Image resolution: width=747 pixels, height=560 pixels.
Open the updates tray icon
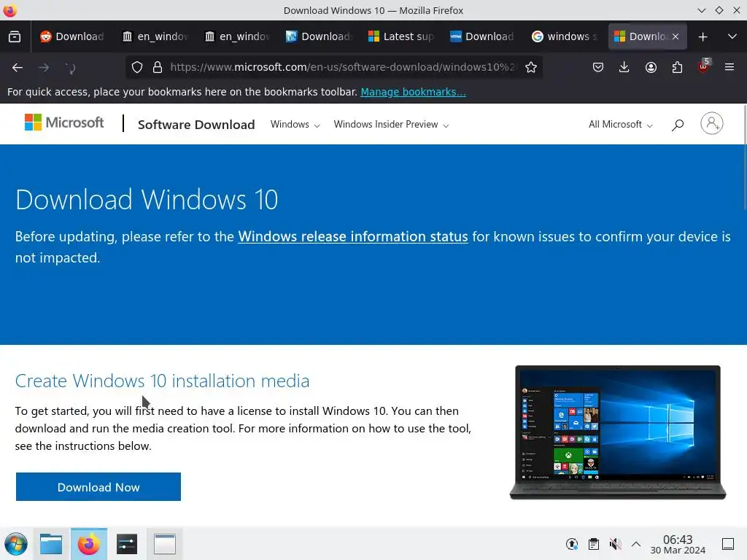pyautogui.click(x=572, y=544)
